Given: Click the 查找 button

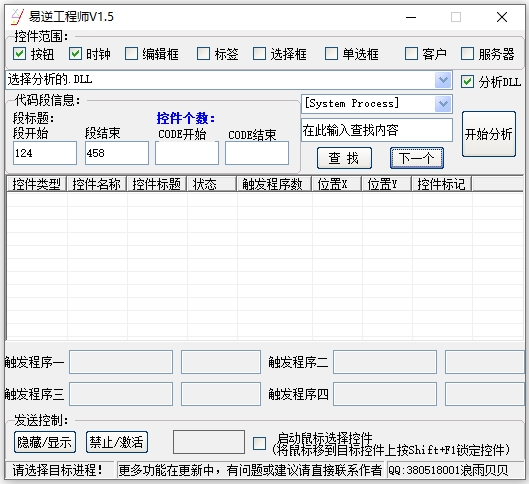Looking at the screenshot, I should (344, 158).
